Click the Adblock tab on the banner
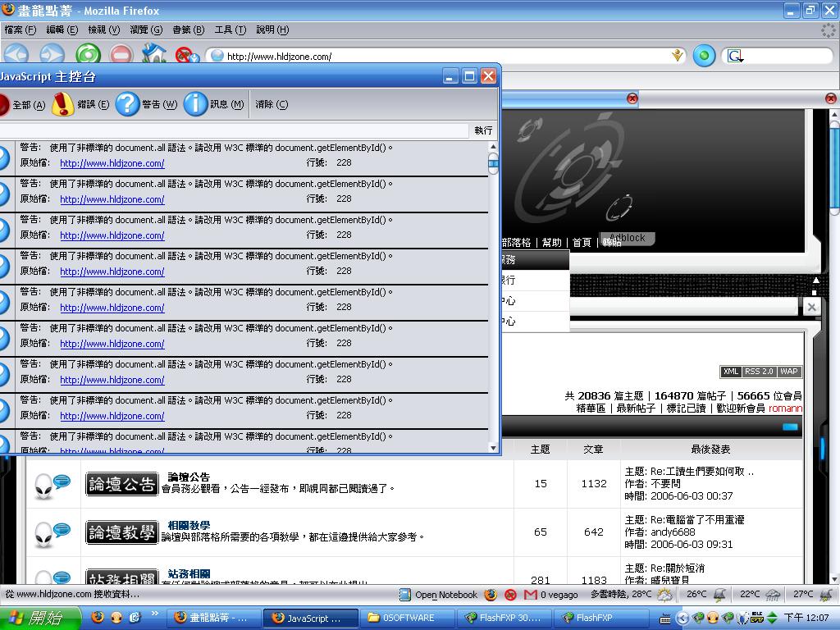The width and height of the screenshot is (840, 630). pyautogui.click(x=628, y=238)
